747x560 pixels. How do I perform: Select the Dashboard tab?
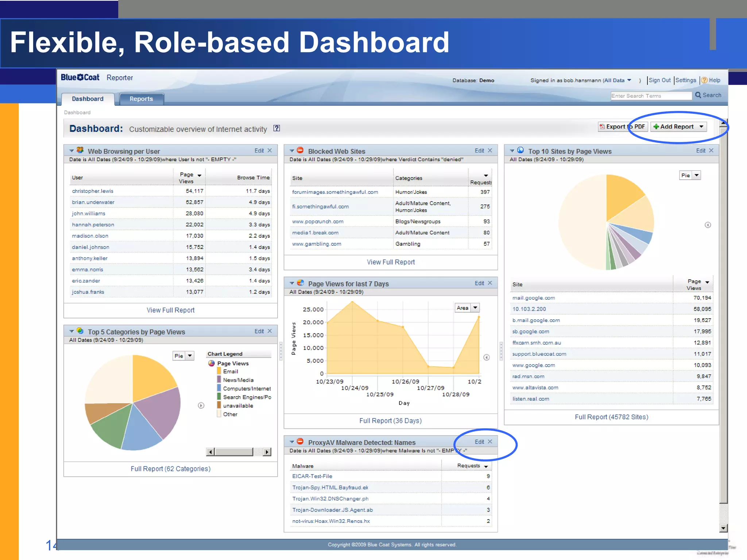coord(88,99)
